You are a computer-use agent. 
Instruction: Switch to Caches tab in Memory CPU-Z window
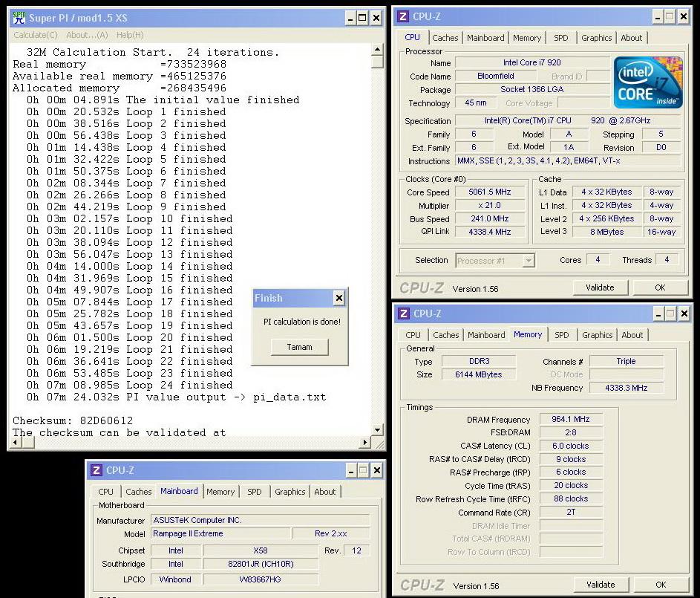(445, 335)
